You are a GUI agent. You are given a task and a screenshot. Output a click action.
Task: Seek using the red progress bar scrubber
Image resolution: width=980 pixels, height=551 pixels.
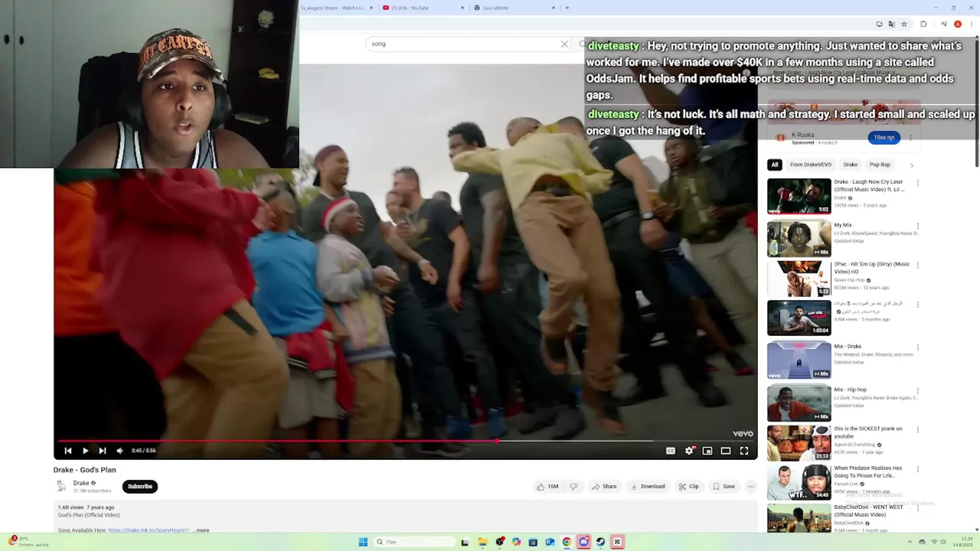point(497,441)
